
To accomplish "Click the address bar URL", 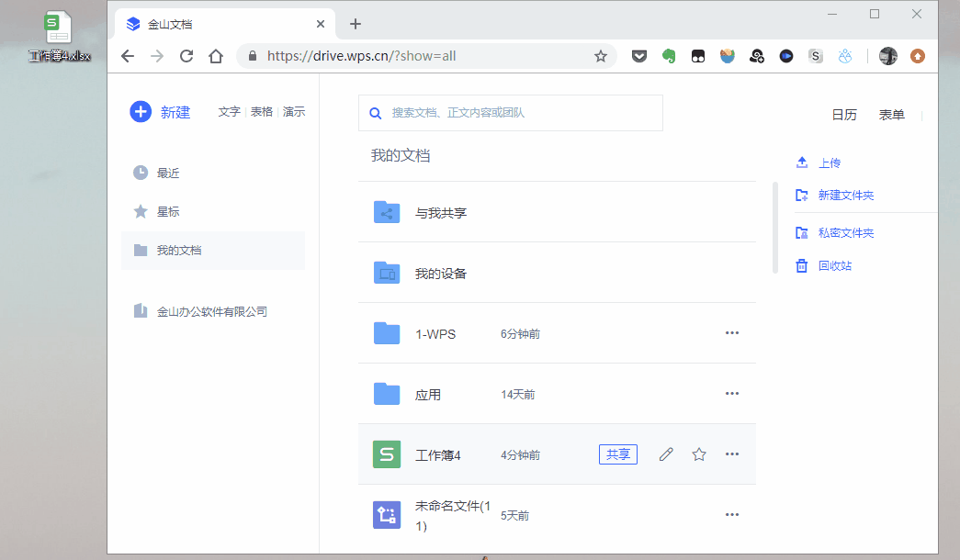I will tap(361, 56).
